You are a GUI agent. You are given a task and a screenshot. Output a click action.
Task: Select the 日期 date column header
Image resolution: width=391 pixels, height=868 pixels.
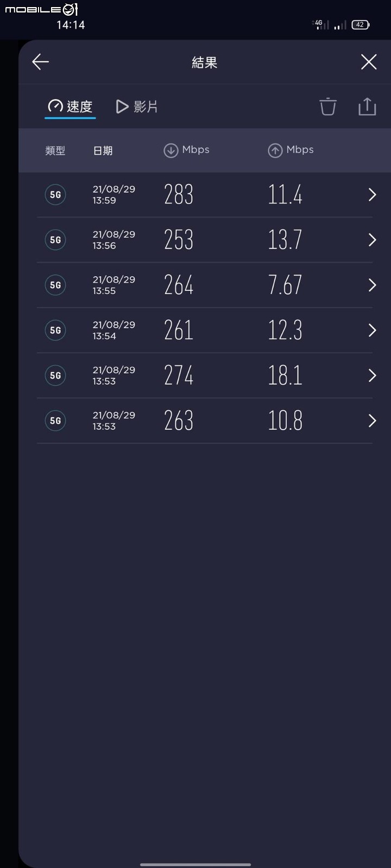(x=103, y=151)
